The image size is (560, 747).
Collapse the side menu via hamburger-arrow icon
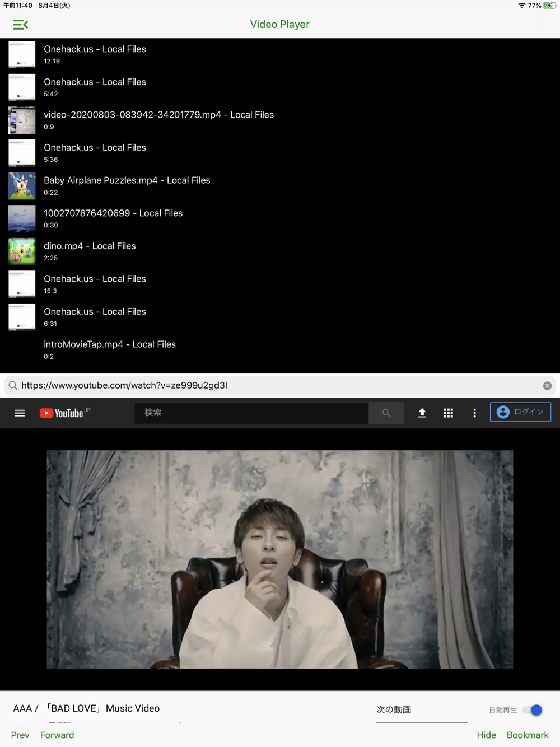tap(20, 25)
